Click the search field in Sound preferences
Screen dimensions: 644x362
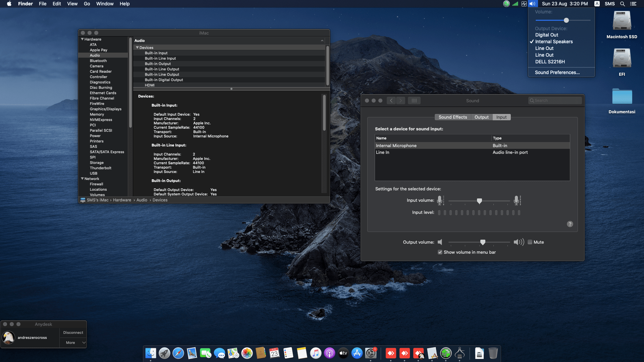click(x=555, y=100)
